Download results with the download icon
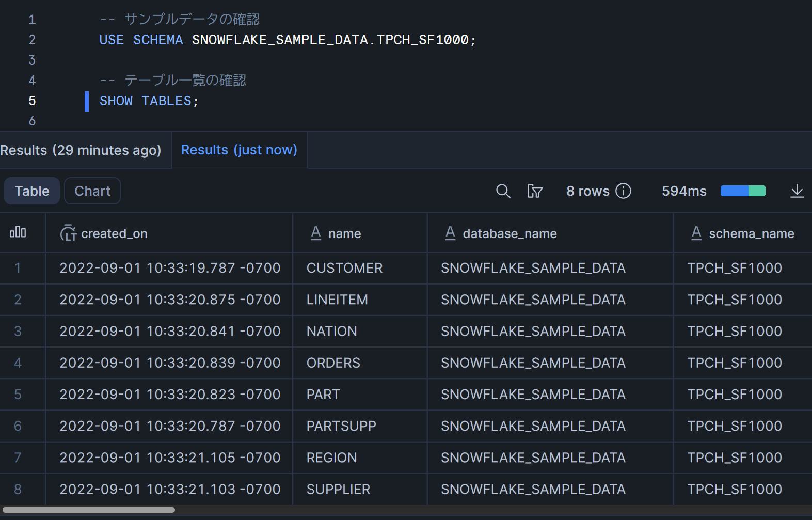Viewport: 812px width, 520px height. (797, 191)
